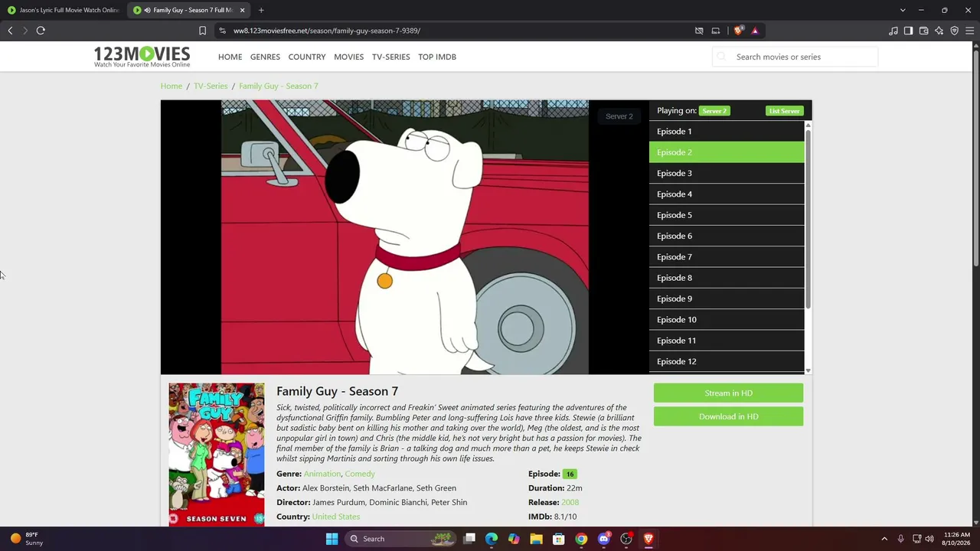Follow the Home breadcrumb link
The width and height of the screenshot is (980, 551).
point(171,86)
